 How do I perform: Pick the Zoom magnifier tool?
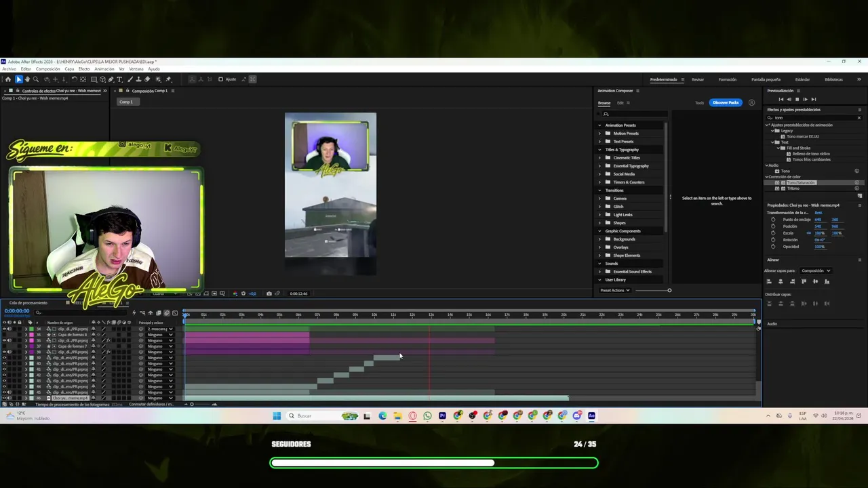[x=36, y=79]
